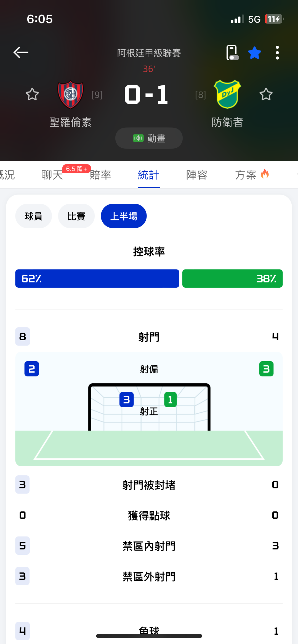Open the 動畫 live animation button

click(149, 138)
